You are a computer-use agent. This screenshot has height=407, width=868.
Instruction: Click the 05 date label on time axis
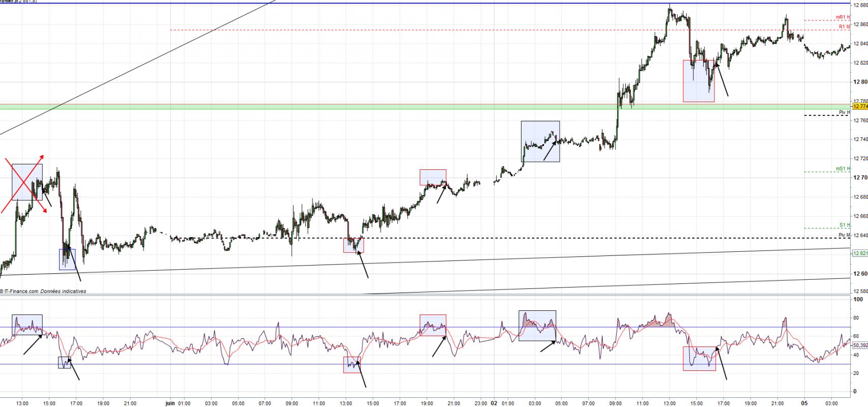point(804,403)
